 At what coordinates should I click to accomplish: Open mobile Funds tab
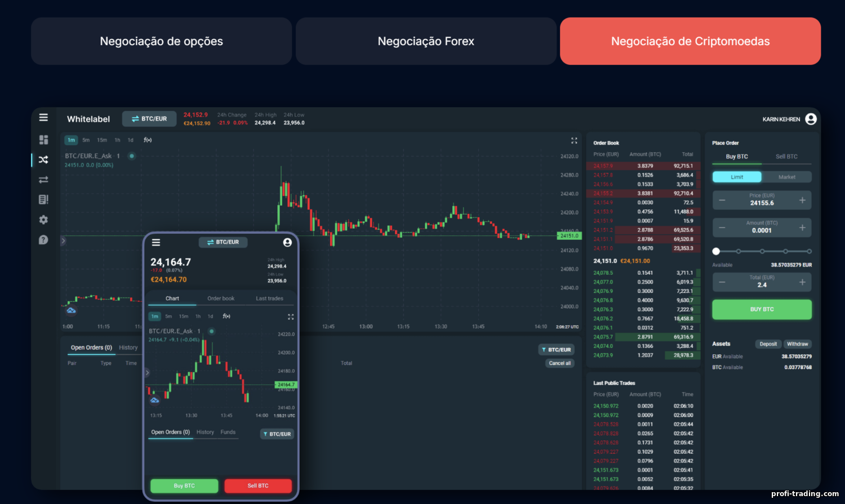[228, 432]
